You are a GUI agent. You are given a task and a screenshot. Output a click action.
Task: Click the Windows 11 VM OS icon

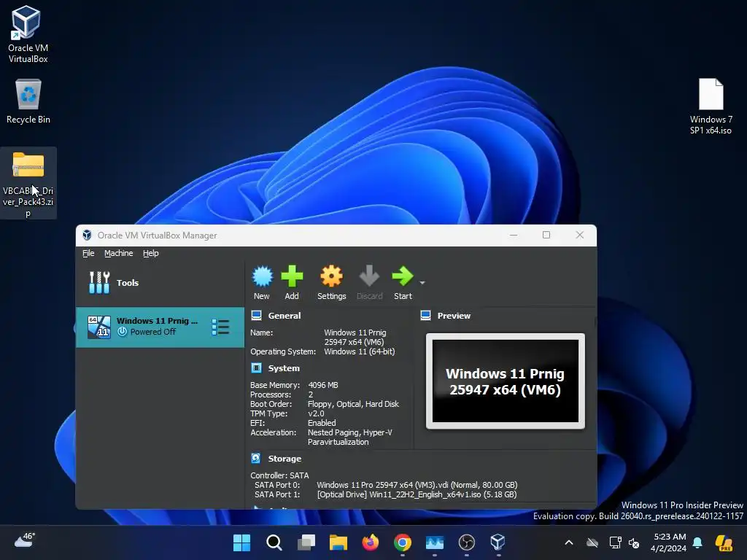[x=99, y=327]
